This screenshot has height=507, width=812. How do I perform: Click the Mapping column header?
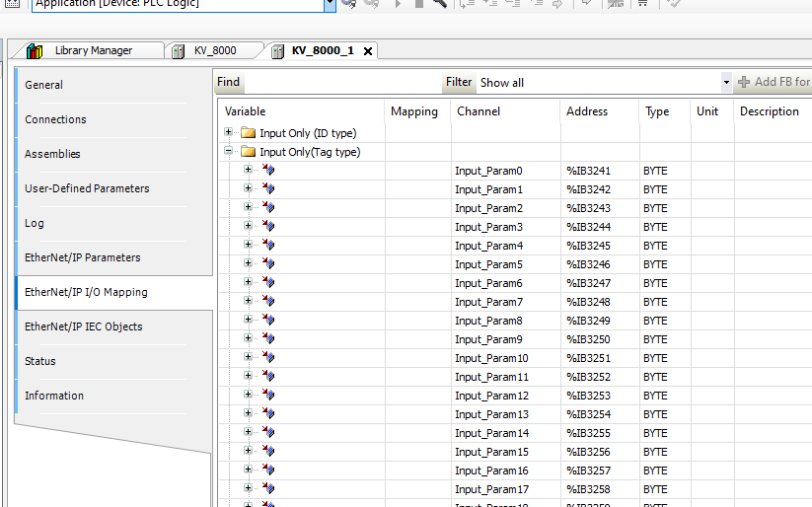(x=418, y=111)
